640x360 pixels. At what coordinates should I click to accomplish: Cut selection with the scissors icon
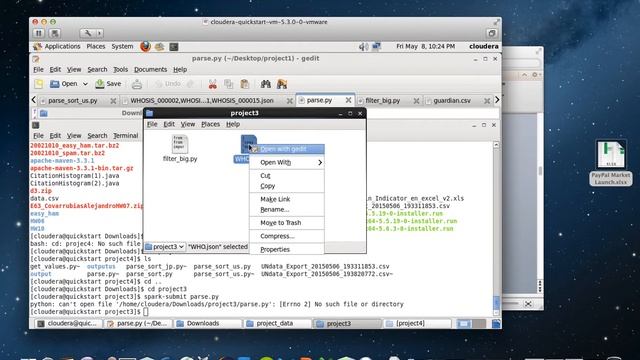tap(213, 84)
